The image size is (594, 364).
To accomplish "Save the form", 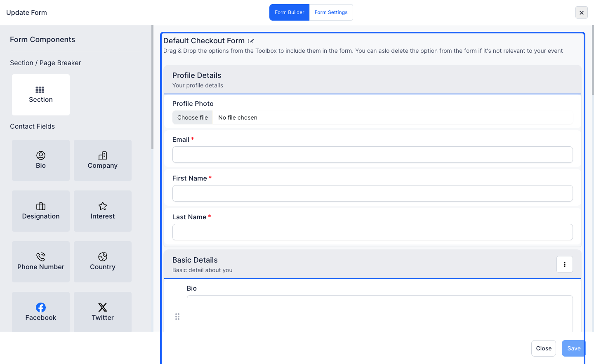I will click(x=574, y=348).
